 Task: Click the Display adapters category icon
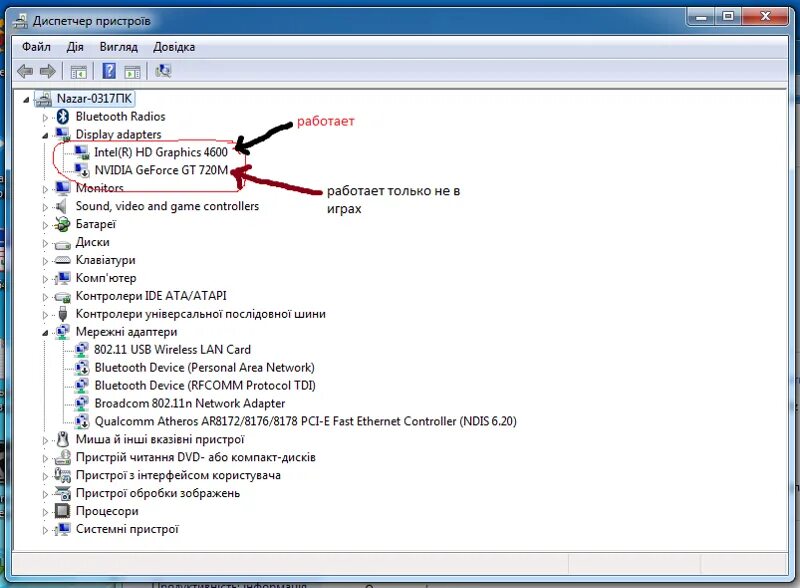click(62, 135)
